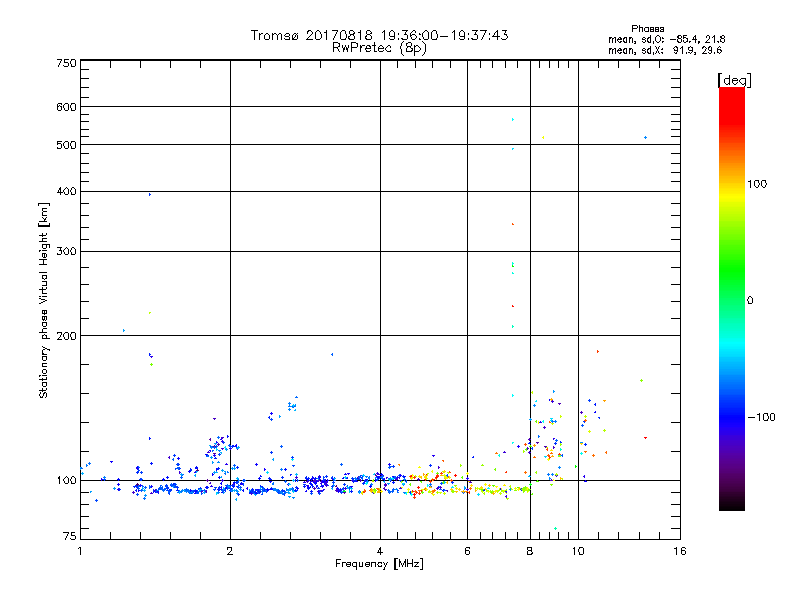Click the Frequency [MHz] axis label

click(x=379, y=565)
